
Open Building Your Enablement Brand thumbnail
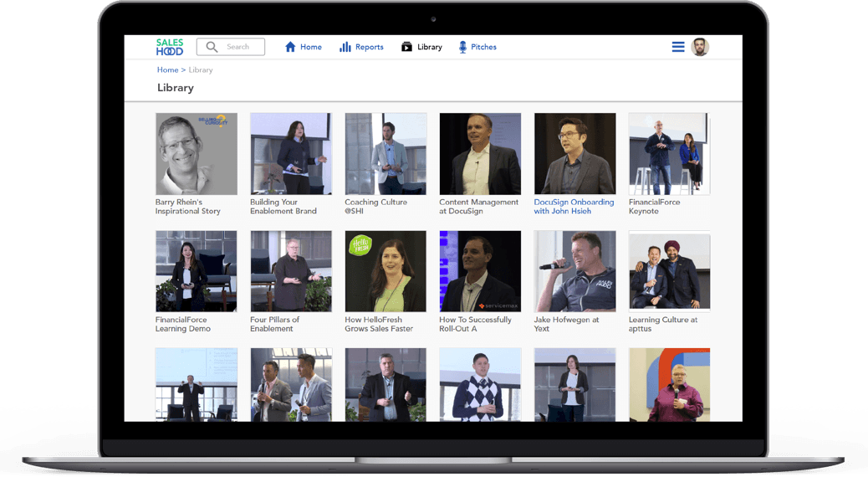coord(291,154)
